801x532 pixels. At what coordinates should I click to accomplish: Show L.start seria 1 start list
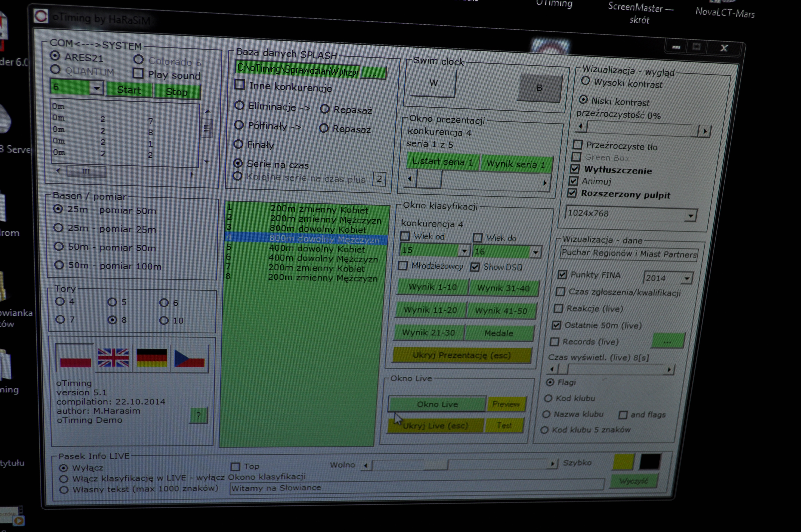point(443,162)
